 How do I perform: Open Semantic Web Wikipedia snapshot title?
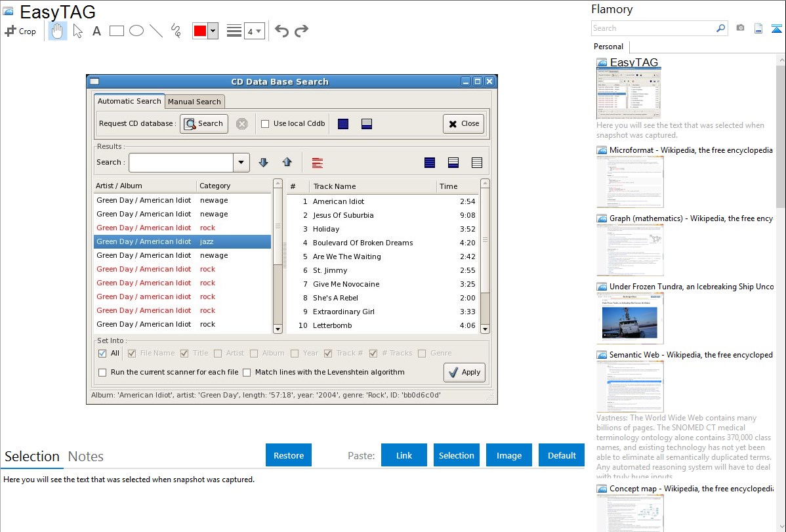point(691,355)
